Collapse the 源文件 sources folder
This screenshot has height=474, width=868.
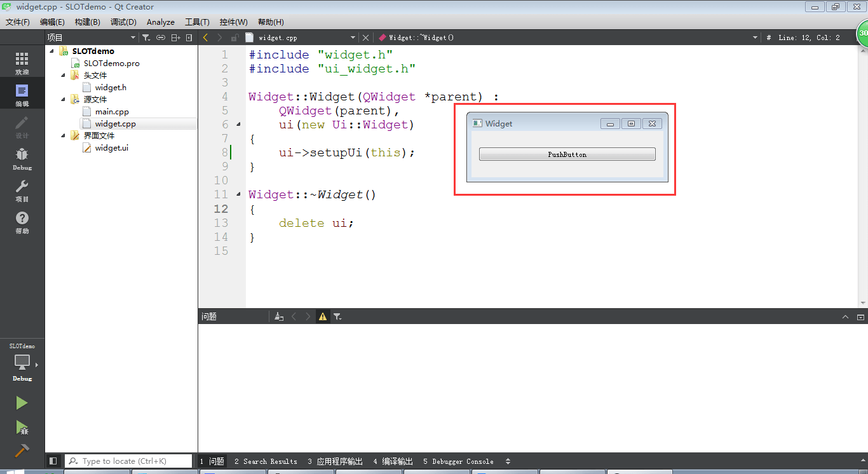[64, 99]
